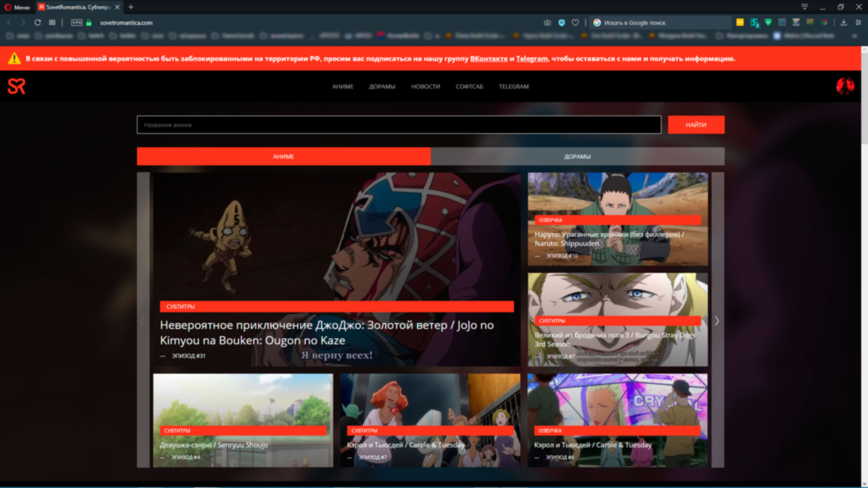Click the Название аниме search field
This screenshot has width=868, height=488.
(399, 125)
